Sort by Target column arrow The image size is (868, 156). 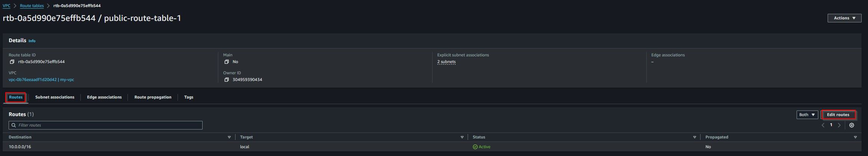(x=462, y=137)
